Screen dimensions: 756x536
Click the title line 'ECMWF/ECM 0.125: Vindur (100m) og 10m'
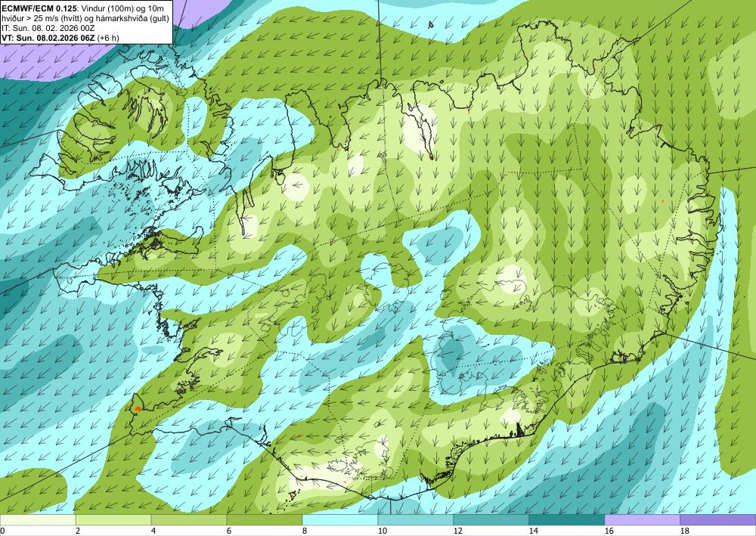(83, 8)
